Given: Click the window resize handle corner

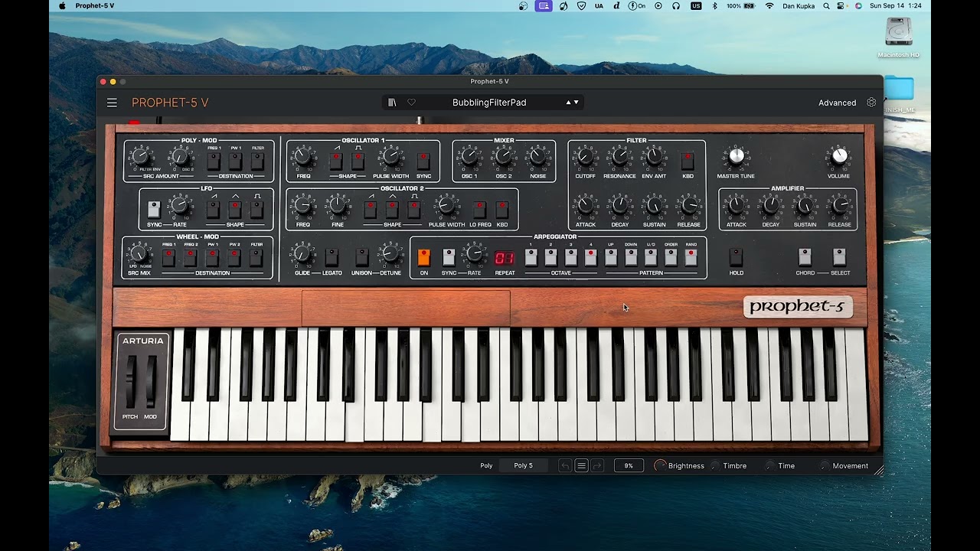Looking at the screenshot, I should click(878, 471).
